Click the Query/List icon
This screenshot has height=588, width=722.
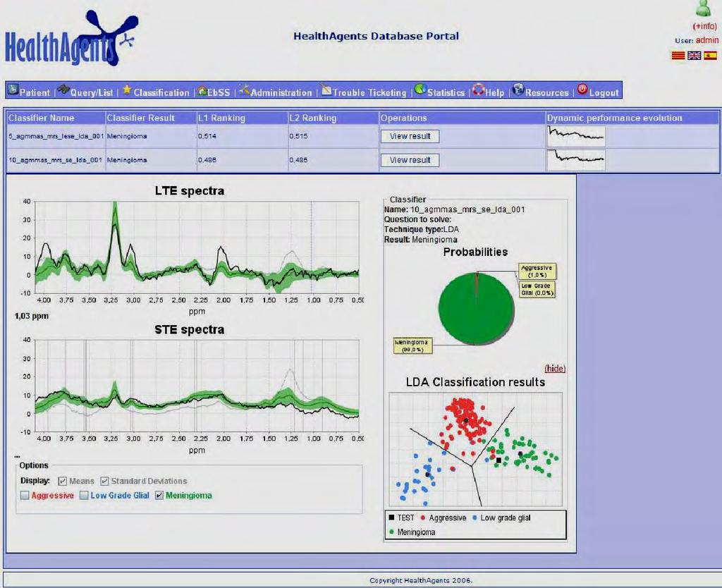[x=63, y=90]
